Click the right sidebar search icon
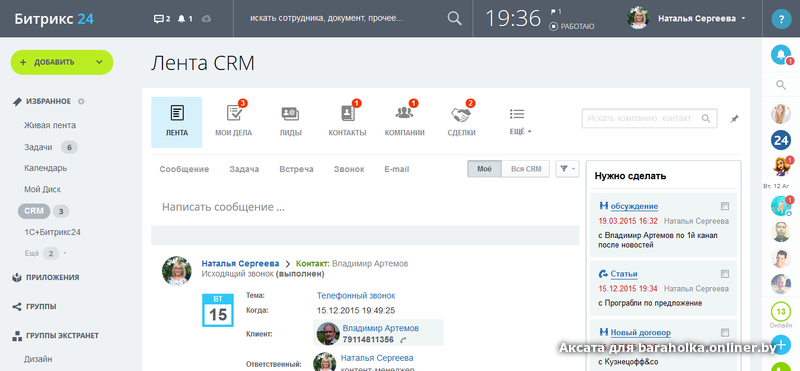 (x=781, y=85)
